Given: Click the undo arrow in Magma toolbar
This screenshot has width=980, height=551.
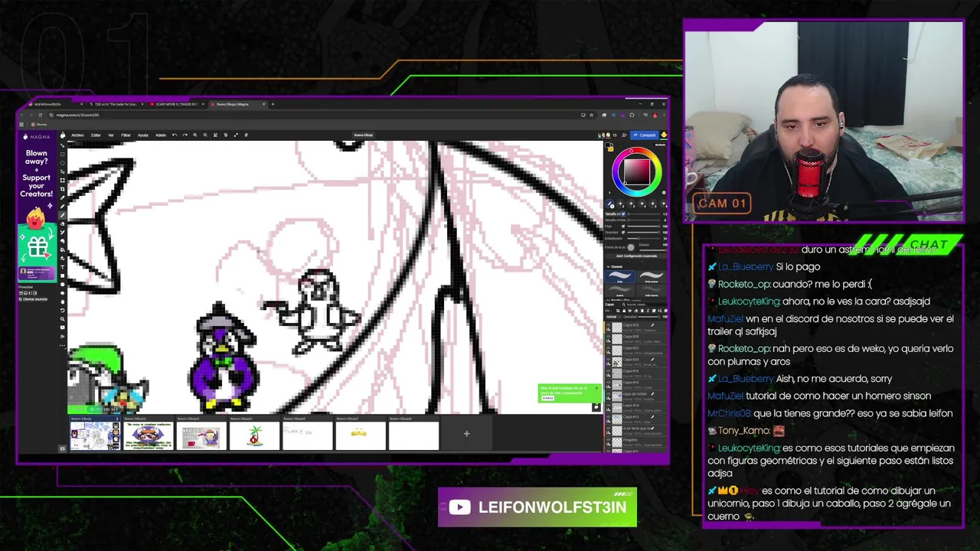Looking at the screenshot, I should [x=175, y=135].
